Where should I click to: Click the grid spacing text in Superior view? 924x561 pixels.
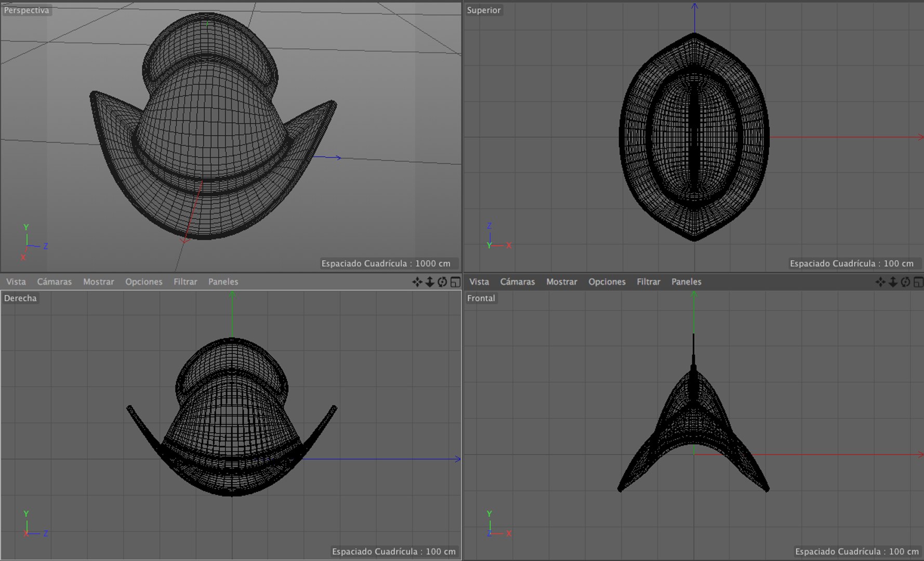coord(852,263)
